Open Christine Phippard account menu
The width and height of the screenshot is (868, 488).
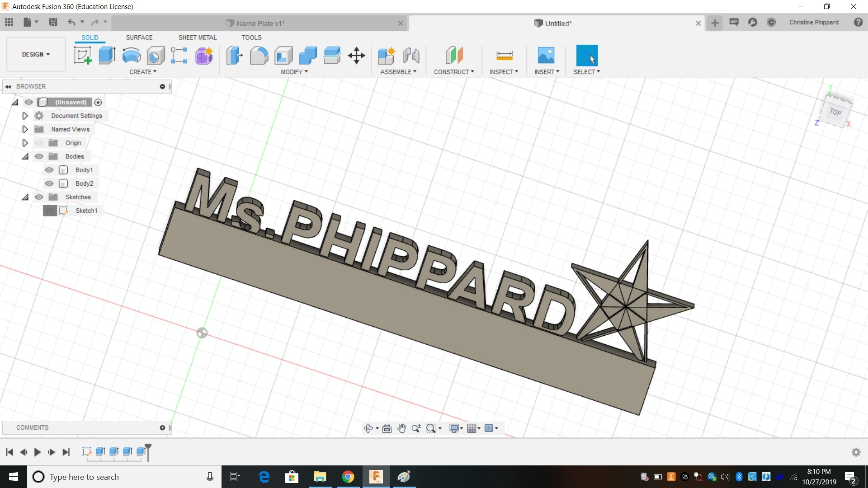pyautogui.click(x=814, y=22)
